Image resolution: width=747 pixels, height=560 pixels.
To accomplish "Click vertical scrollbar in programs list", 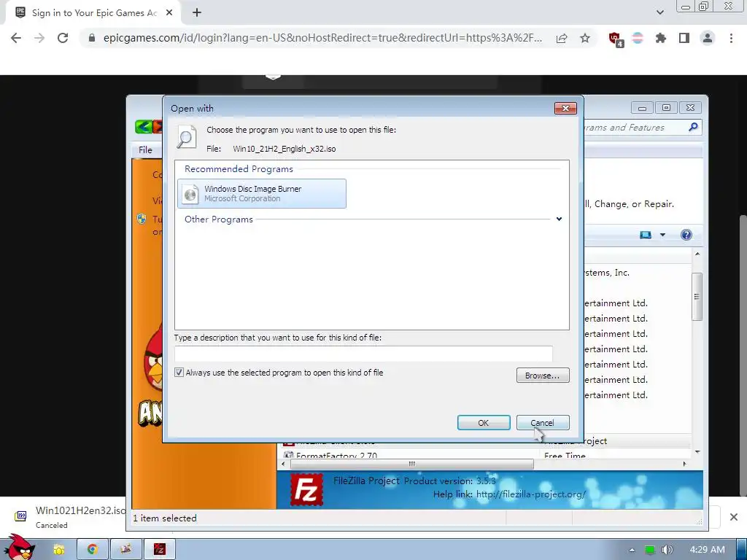I will 697,297.
